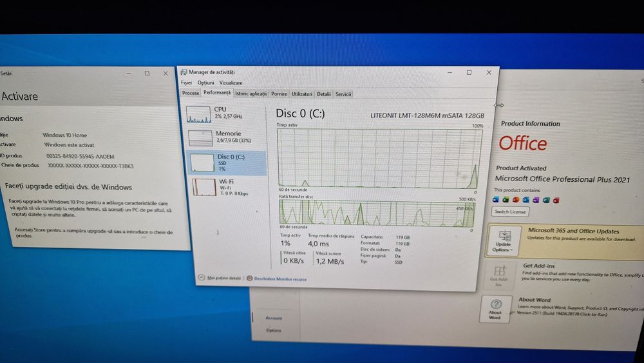Switch to the Utilizatori tab

click(302, 93)
